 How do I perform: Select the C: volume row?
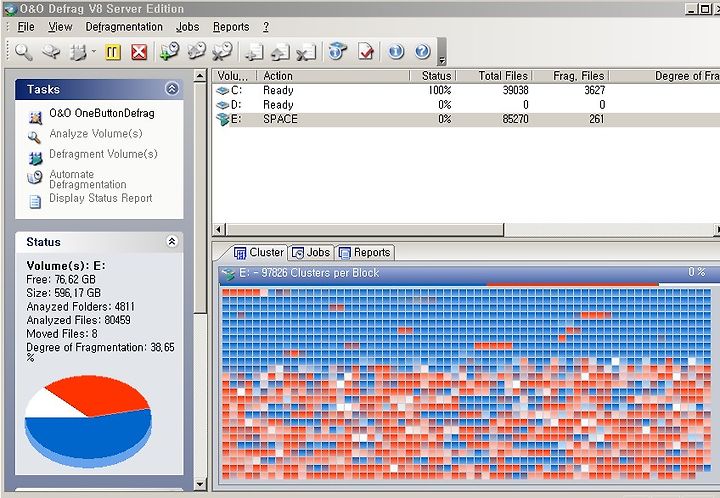tap(466, 90)
